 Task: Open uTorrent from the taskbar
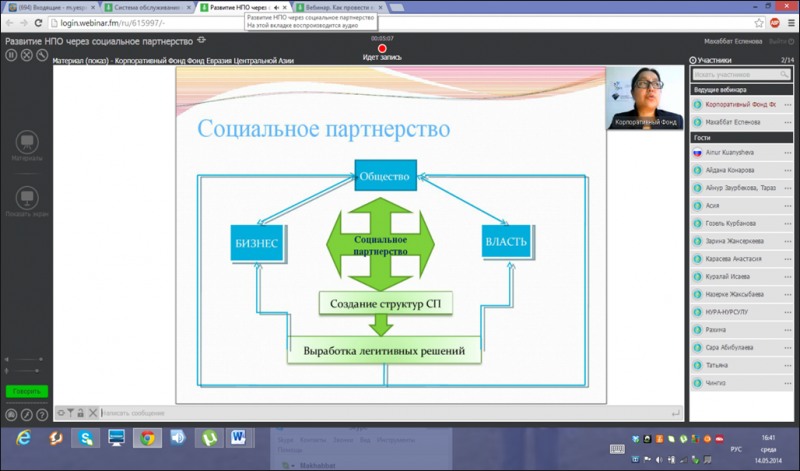coord(209,438)
